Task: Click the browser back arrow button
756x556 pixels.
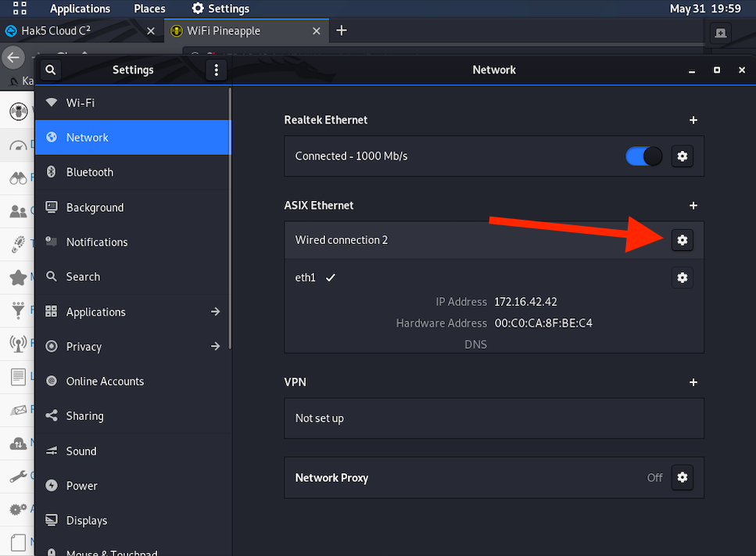Action: [13, 58]
